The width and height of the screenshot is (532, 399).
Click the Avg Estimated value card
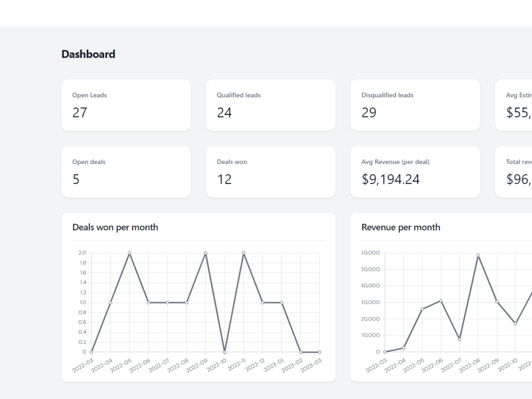(519, 105)
